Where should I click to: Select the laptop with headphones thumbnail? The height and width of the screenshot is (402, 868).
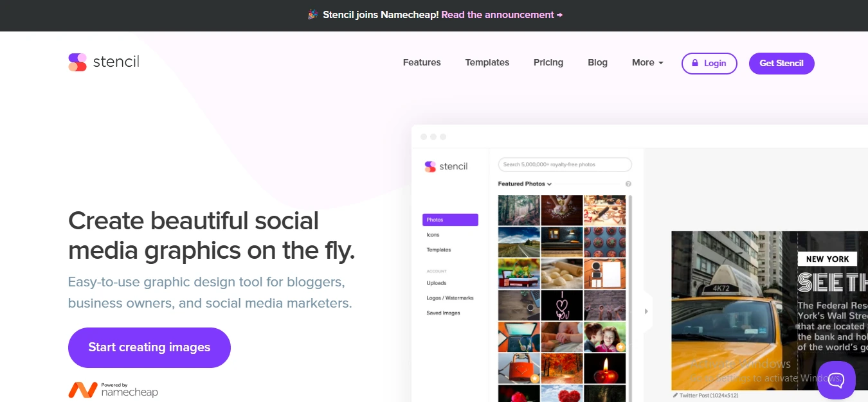(519, 337)
